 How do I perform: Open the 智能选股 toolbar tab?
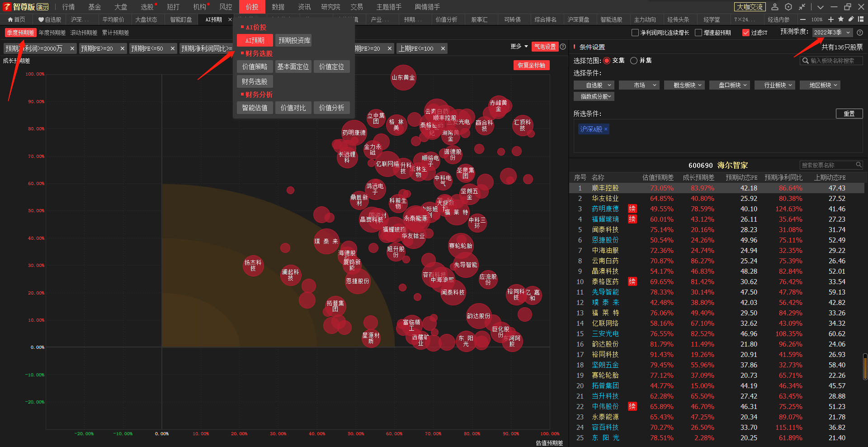[x=611, y=19]
